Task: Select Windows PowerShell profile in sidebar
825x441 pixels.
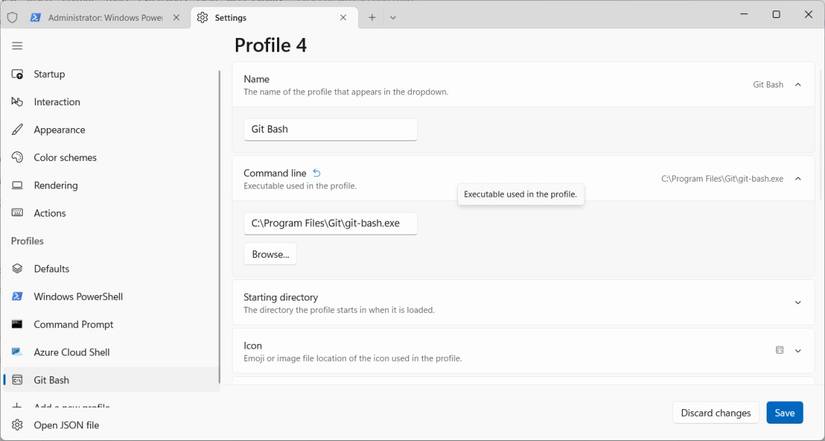Action: tap(78, 296)
